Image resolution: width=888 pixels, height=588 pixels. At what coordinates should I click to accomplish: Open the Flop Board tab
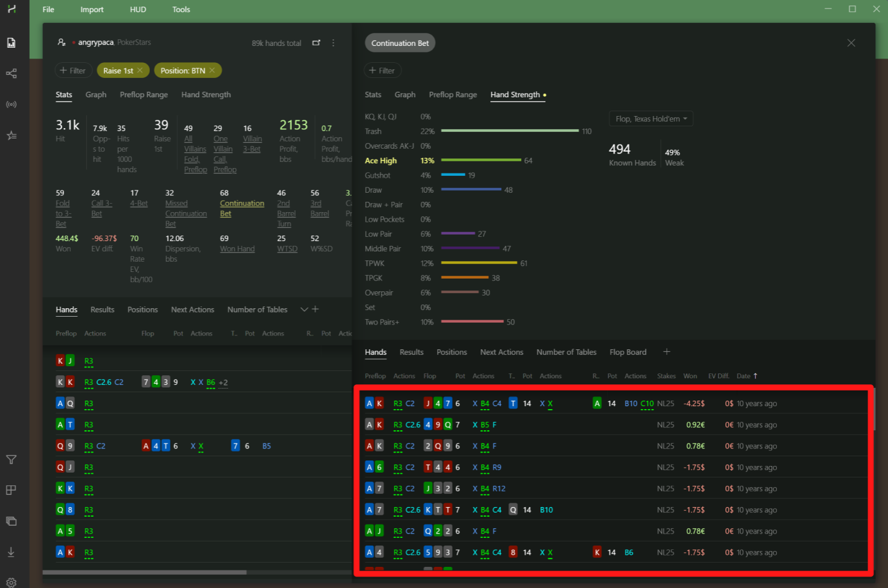click(628, 352)
